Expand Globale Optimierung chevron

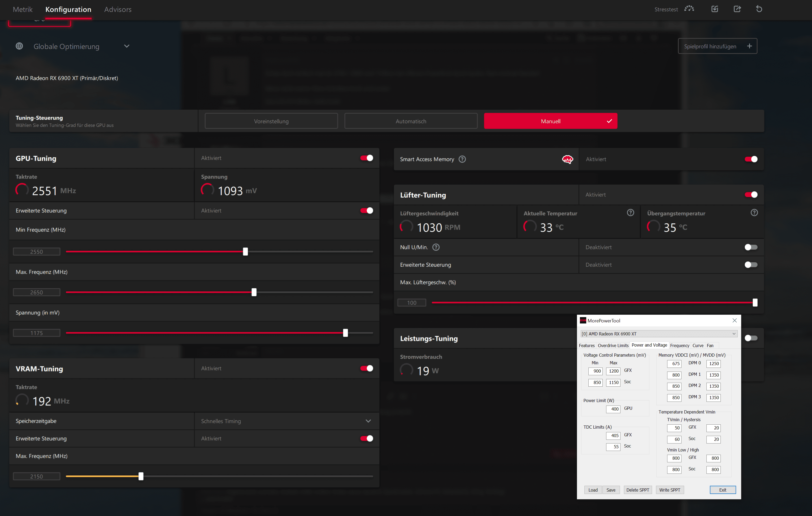click(x=127, y=46)
